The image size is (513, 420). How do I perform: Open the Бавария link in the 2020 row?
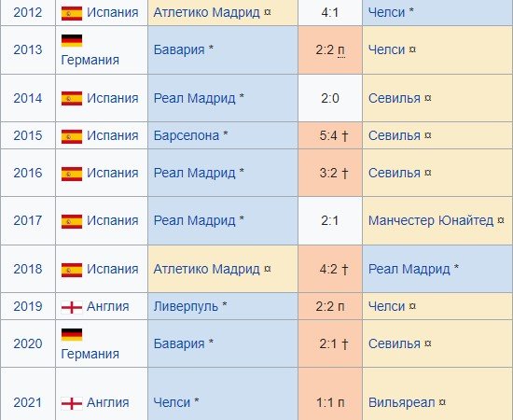179,344
